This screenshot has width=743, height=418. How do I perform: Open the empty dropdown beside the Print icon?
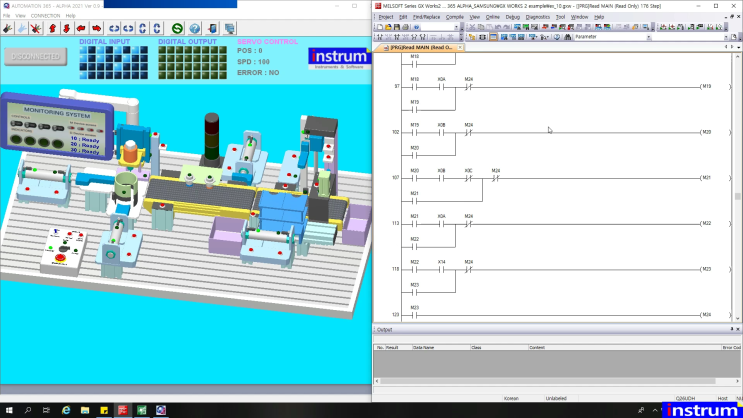click(x=456, y=27)
